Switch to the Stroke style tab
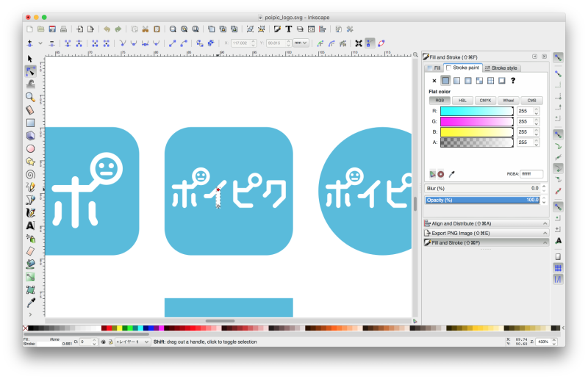 click(x=501, y=68)
